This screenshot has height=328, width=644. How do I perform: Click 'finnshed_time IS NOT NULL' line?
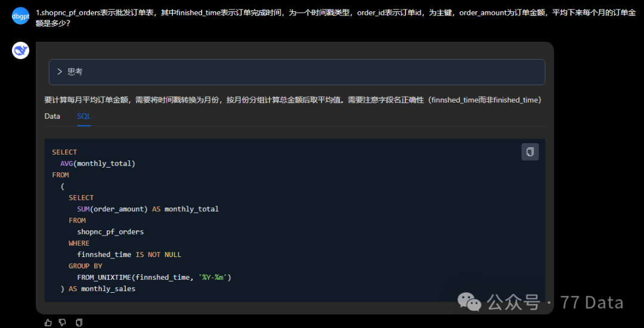(x=129, y=255)
